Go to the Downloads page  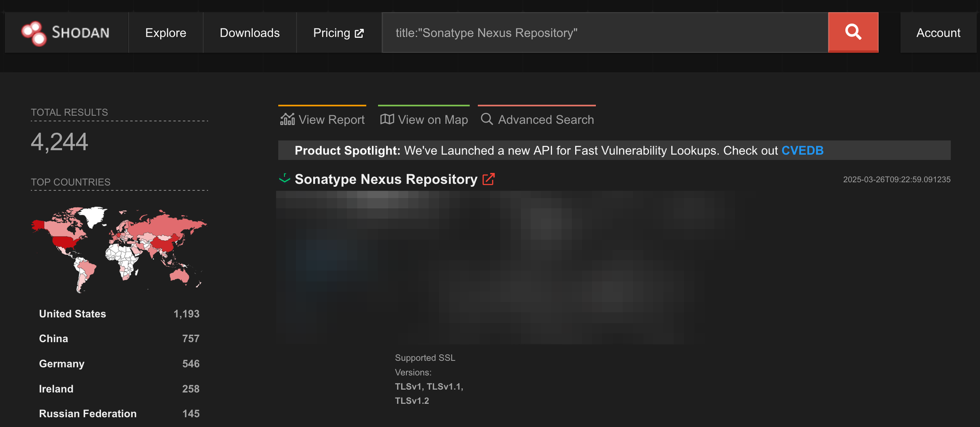pos(249,33)
